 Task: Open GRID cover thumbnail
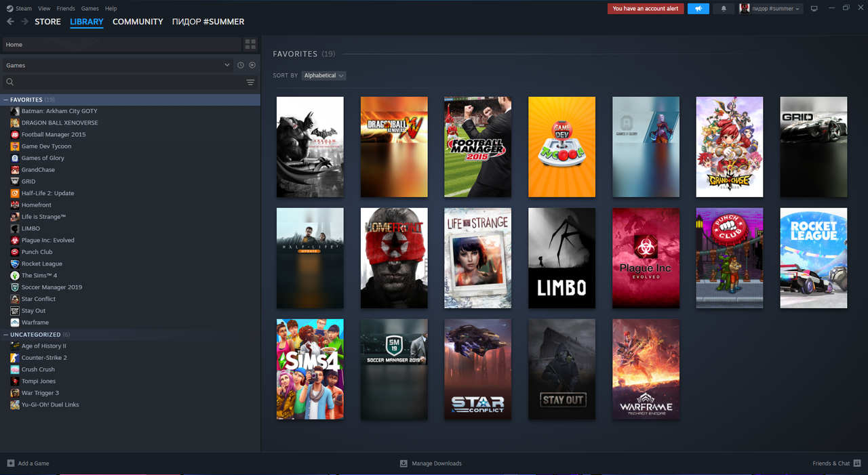point(813,147)
